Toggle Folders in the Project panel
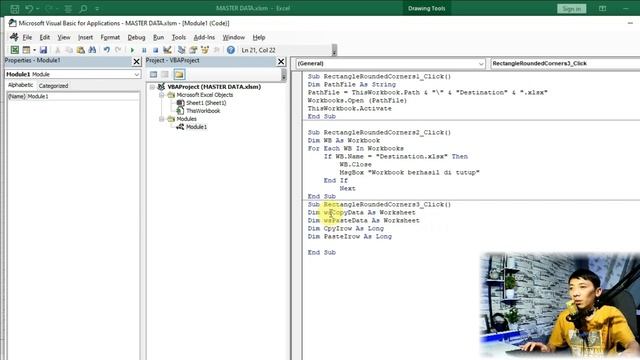 [x=179, y=74]
